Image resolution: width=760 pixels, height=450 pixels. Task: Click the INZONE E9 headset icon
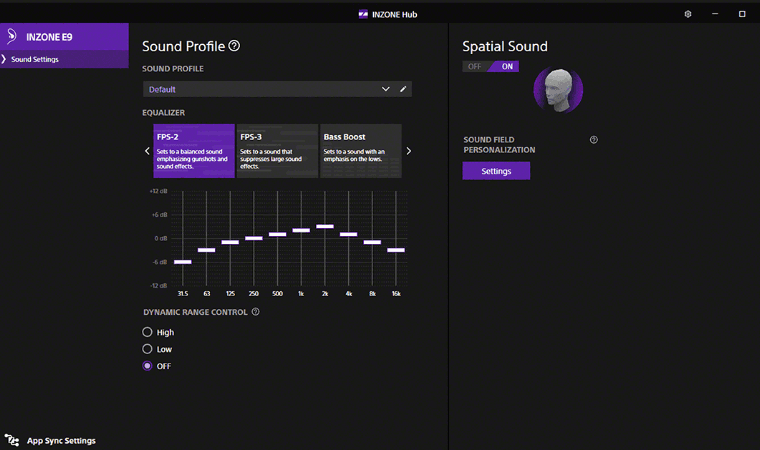click(x=11, y=37)
